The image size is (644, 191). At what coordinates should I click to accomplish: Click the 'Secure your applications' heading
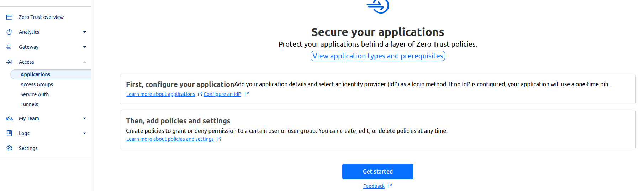point(378,32)
